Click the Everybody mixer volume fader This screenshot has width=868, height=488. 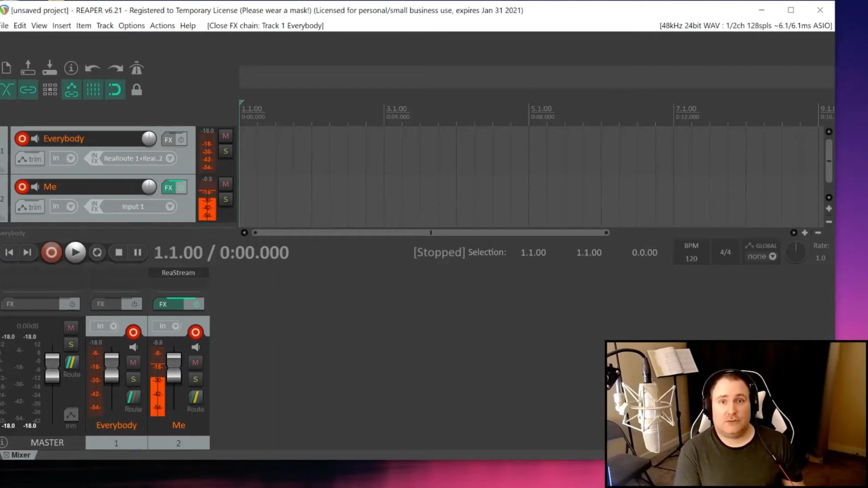tap(112, 368)
